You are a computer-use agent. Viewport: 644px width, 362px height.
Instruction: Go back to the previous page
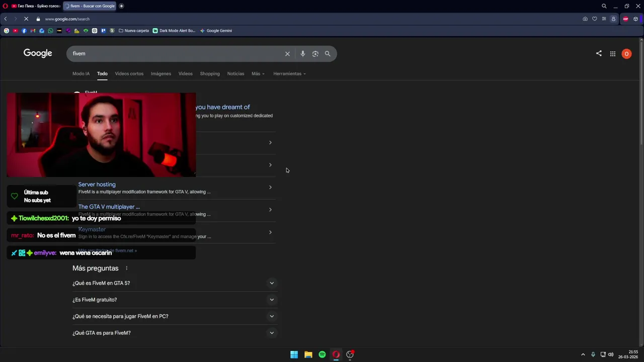click(x=6, y=19)
